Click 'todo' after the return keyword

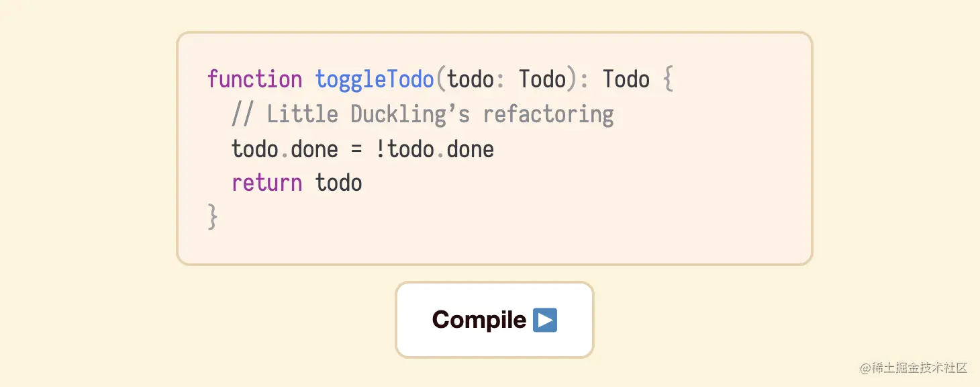(339, 183)
